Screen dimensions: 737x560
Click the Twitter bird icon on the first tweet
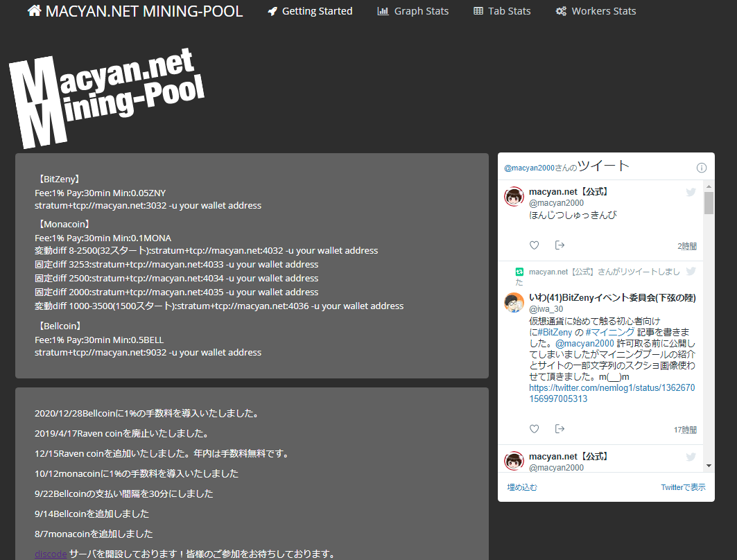(691, 191)
